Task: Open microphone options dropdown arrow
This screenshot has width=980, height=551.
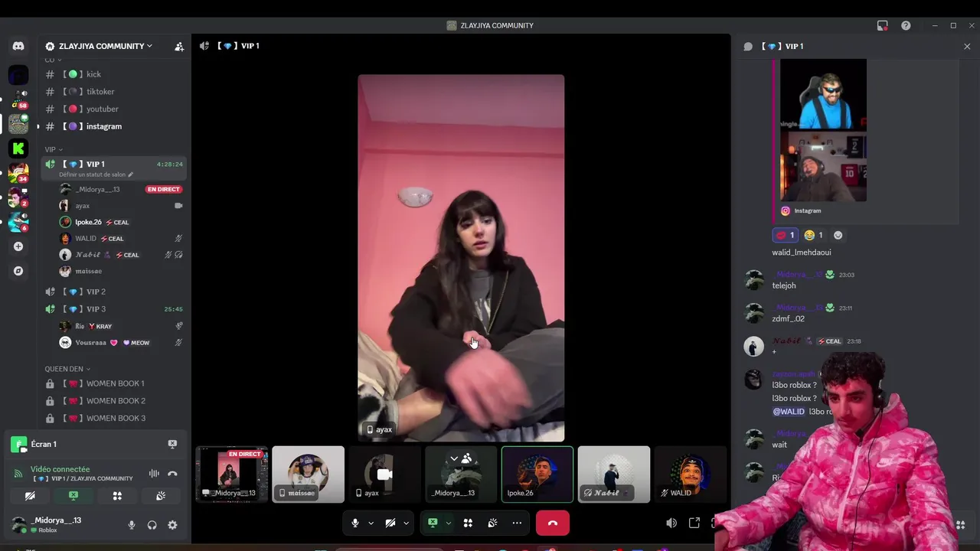Action: pos(371,523)
